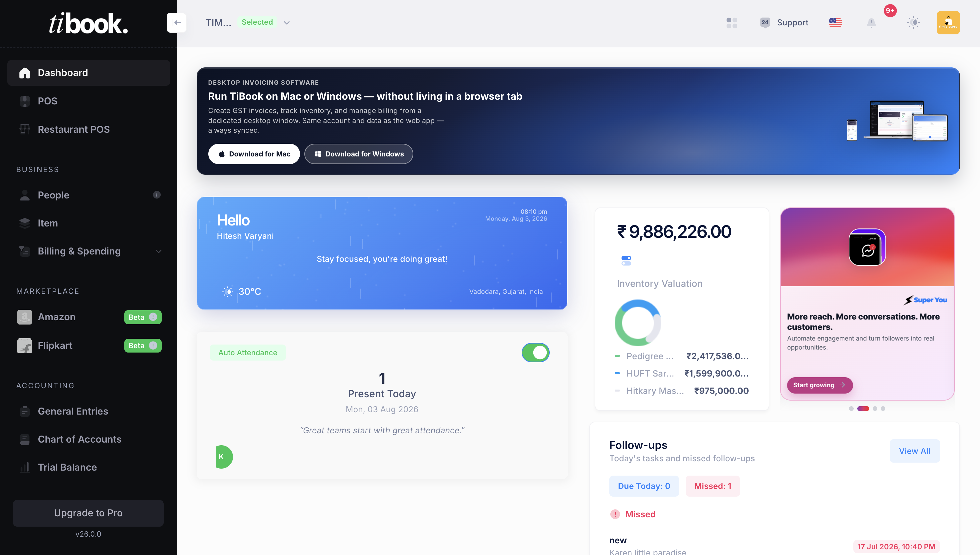The image size is (980, 555).
Task: Click the Flipkart marketplace icon
Action: (x=25, y=345)
